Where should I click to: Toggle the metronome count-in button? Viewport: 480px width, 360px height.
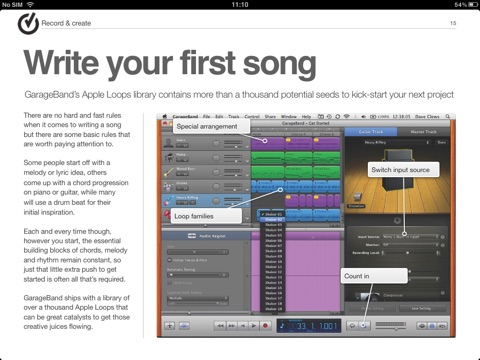point(364,326)
